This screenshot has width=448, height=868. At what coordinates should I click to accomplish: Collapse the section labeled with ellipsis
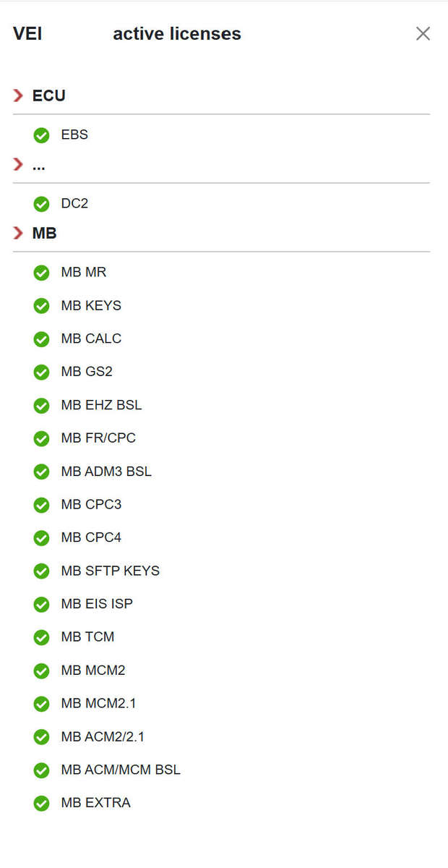pyautogui.click(x=19, y=165)
